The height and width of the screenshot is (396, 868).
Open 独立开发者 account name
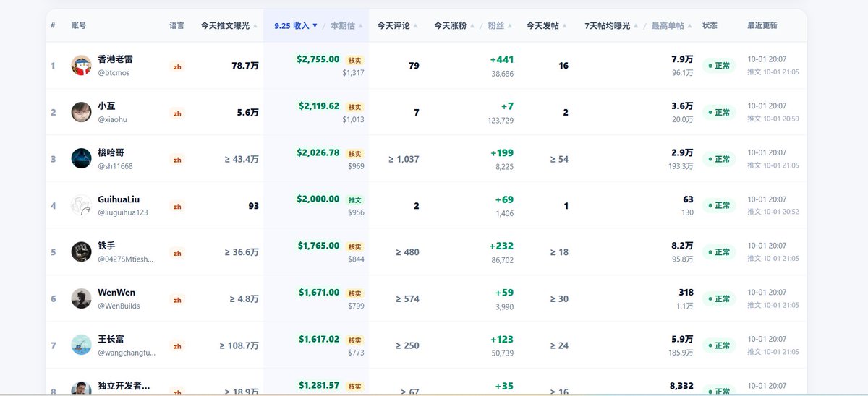tap(124, 386)
